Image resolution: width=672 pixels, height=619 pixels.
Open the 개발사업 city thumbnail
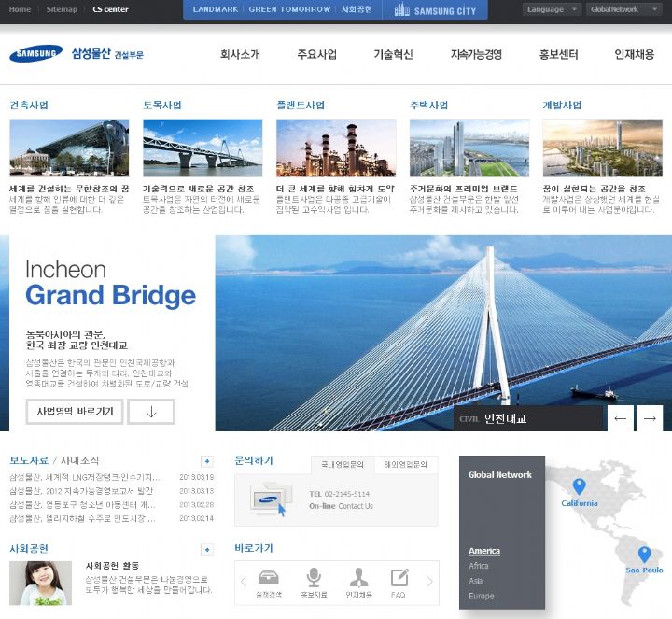tap(603, 148)
